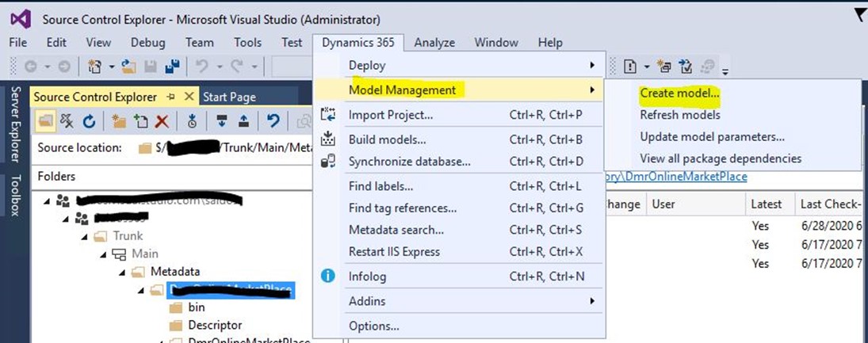868x343 pixels.
Task: Open the Undo history dropdown arrow
Action: pos(219,67)
